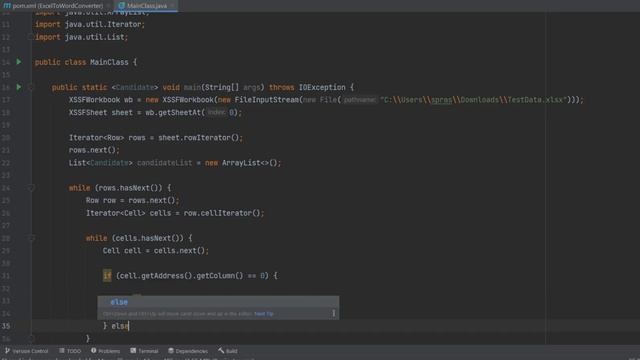Collapse the while (cells.hasNext()) block
This screenshot has width=640, height=360.
click(x=31, y=238)
